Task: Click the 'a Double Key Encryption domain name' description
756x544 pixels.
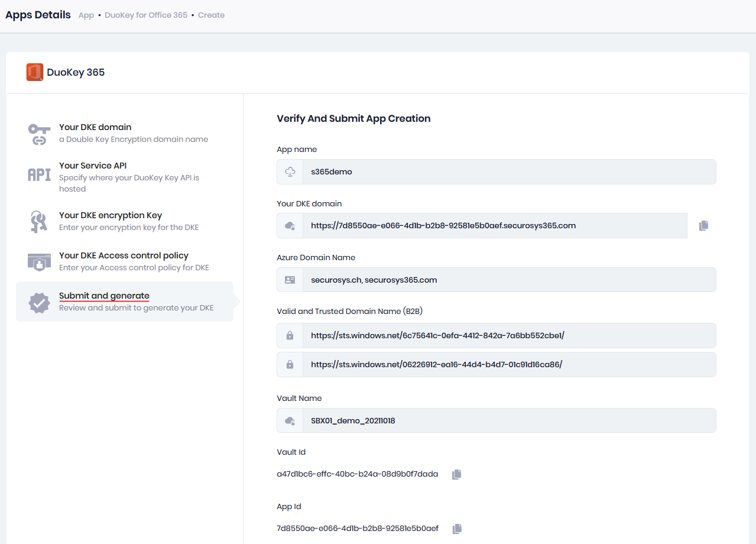Action: coord(134,140)
